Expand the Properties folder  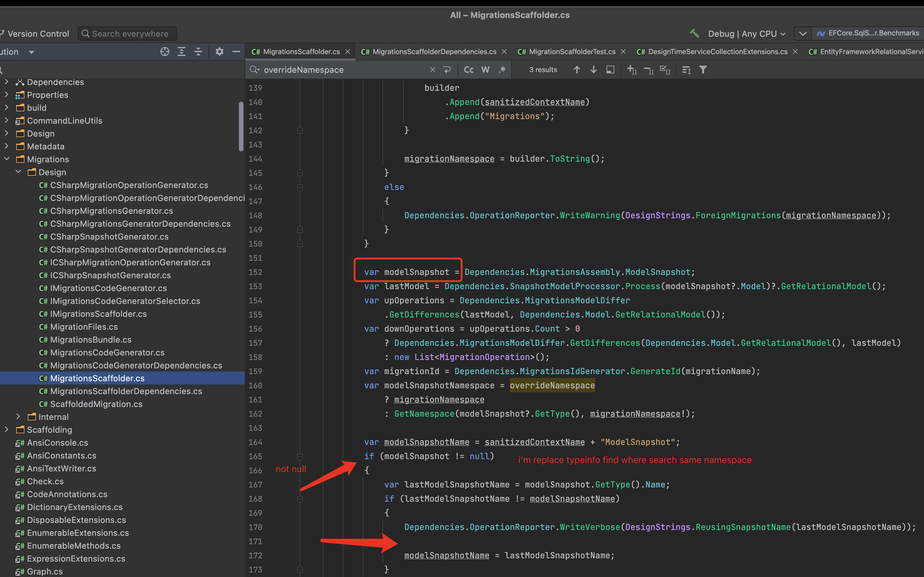coord(6,94)
